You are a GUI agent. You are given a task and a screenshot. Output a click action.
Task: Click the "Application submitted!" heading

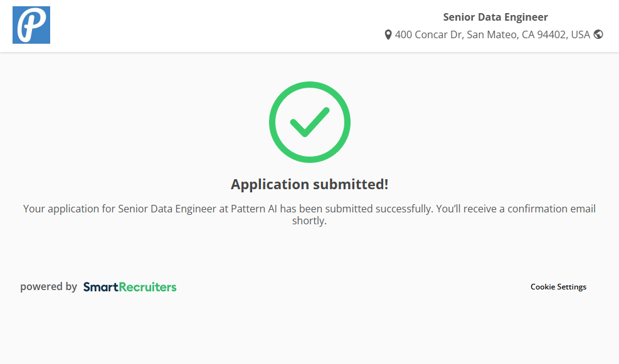coord(309,184)
